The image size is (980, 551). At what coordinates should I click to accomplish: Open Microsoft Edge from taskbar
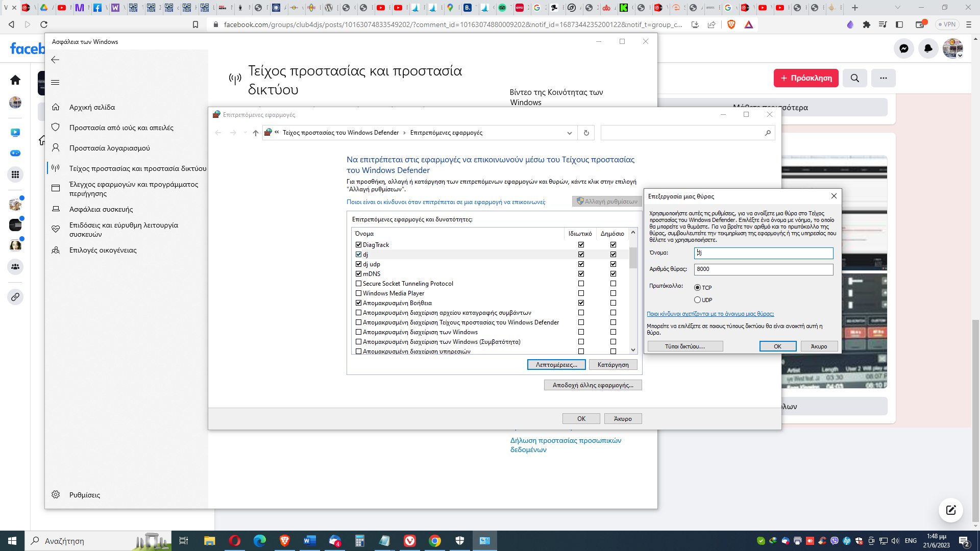260,541
